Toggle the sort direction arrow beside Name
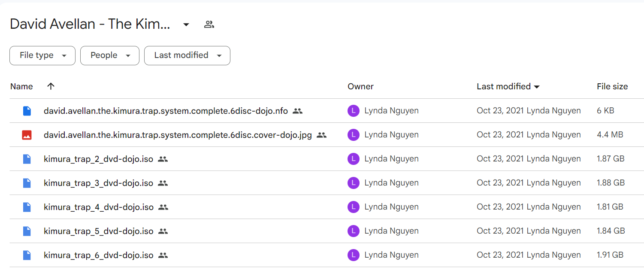The image size is (644, 277). tap(51, 86)
